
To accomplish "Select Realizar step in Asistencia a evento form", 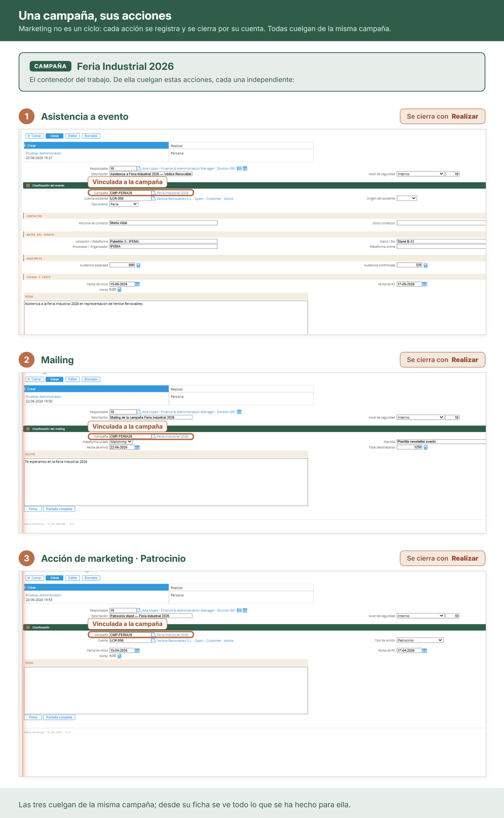I will (x=241, y=146).
